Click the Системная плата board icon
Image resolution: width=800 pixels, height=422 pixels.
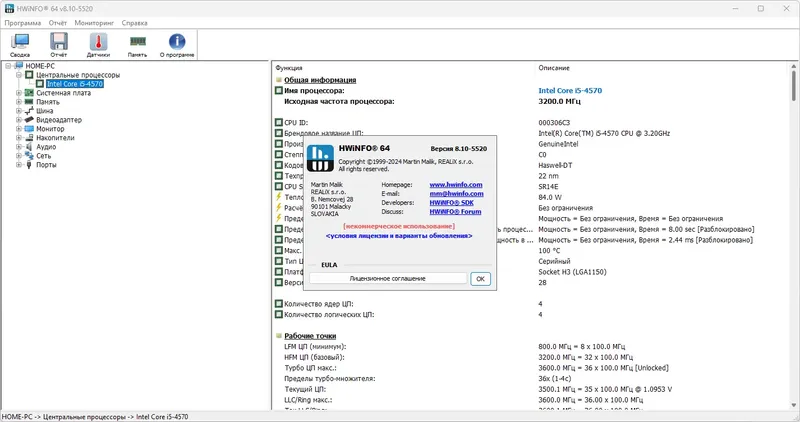click(29, 93)
